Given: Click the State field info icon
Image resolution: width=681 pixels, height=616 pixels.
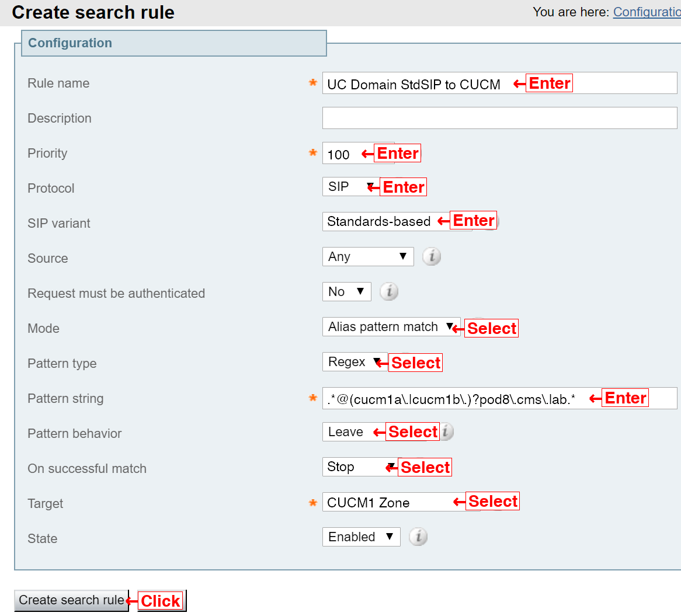Looking at the screenshot, I should click(418, 537).
